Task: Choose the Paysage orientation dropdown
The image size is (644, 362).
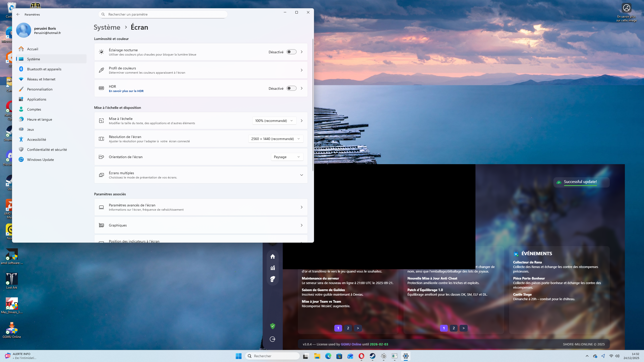Action: (x=287, y=157)
